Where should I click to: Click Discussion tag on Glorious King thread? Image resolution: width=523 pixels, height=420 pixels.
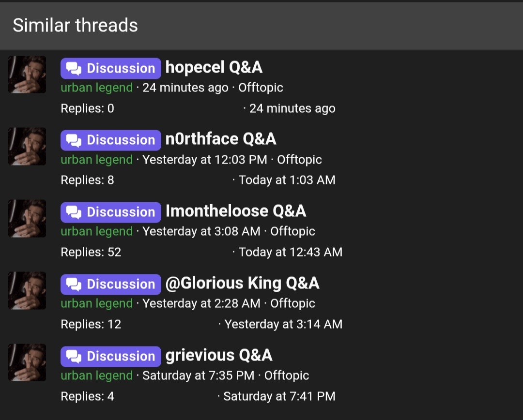pos(111,284)
